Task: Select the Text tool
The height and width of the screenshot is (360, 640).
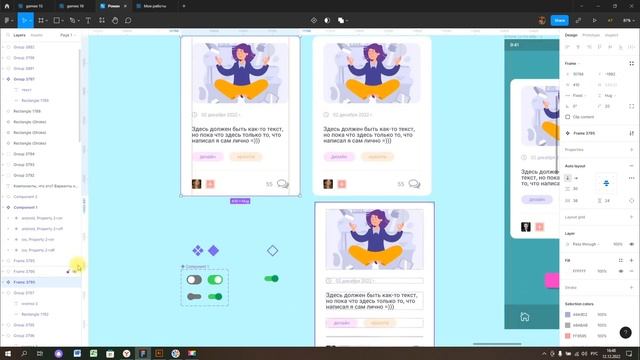Action: (x=88, y=20)
